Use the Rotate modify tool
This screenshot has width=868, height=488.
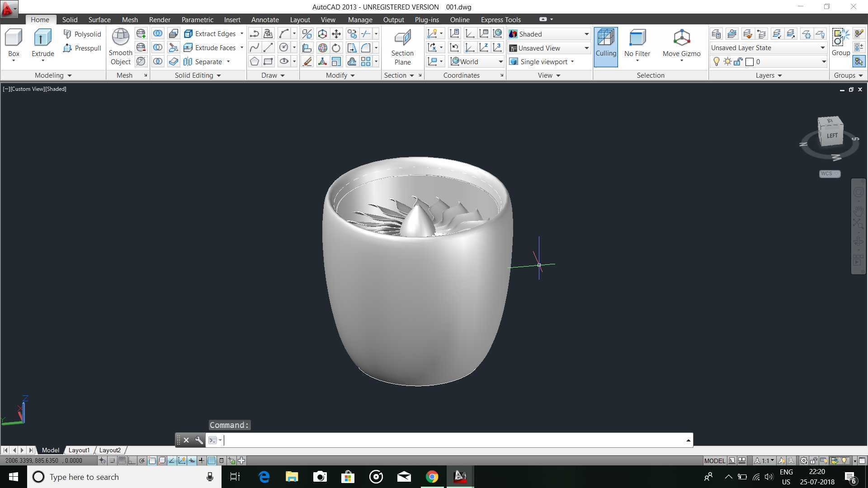[x=336, y=47]
